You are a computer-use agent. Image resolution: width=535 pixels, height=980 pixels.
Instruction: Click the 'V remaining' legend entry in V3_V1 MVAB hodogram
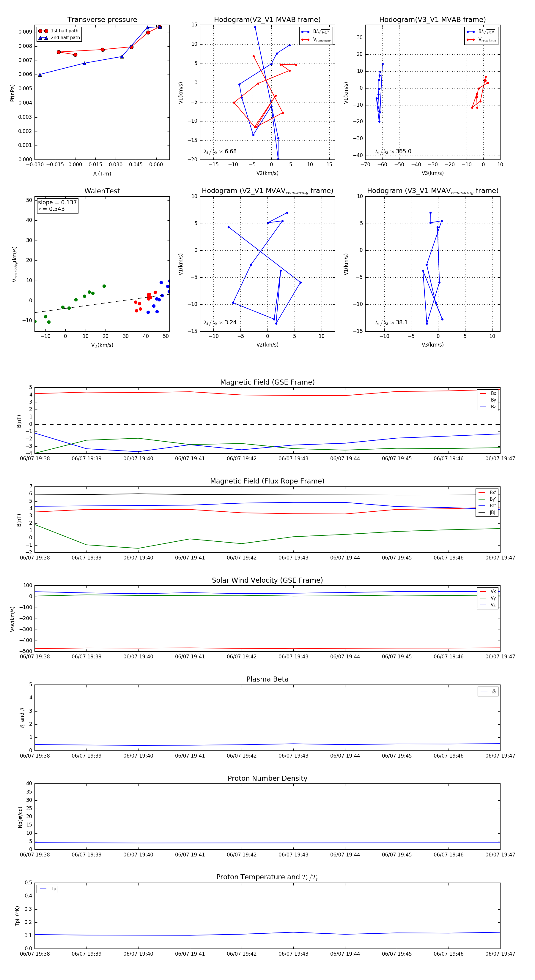(x=481, y=39)
